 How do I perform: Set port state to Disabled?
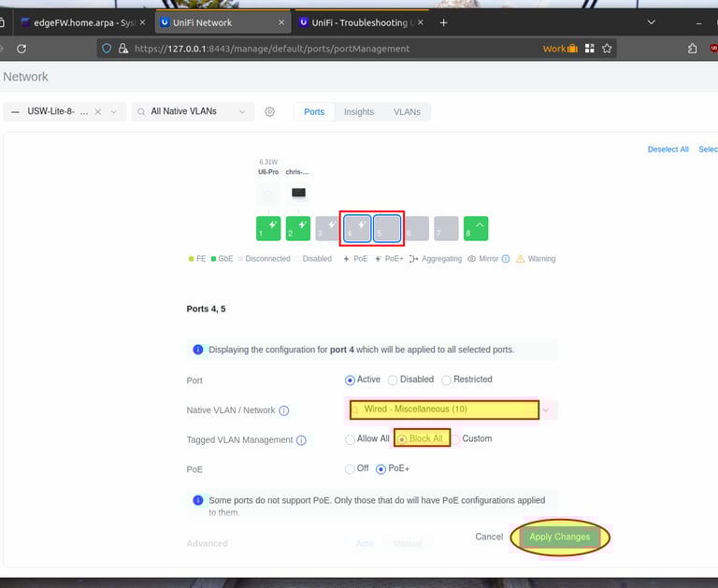point(393,380)
